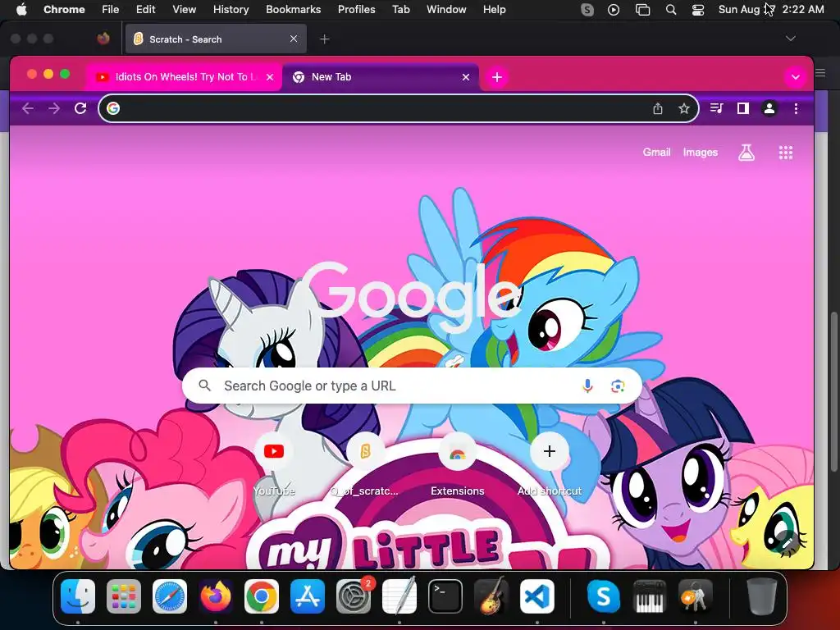Screen dimensions: 840x630
Task: Go forward with the Chrome forward arrow
Action: [x=54, y=109]
